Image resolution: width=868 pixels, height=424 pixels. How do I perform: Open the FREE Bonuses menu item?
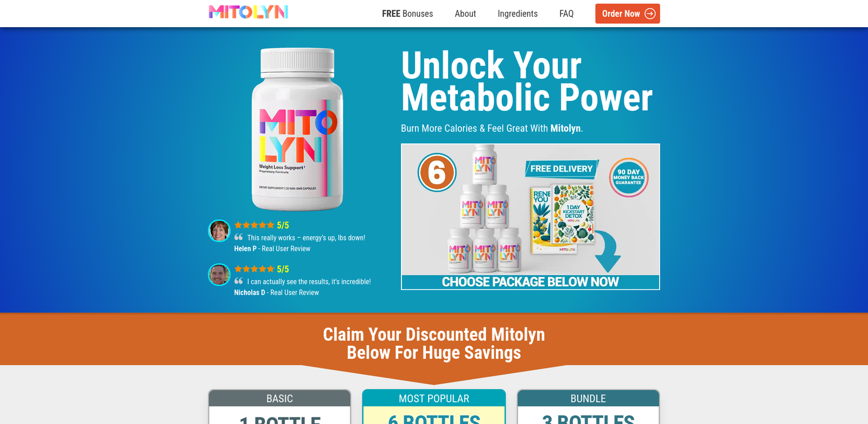coord(407,14)
